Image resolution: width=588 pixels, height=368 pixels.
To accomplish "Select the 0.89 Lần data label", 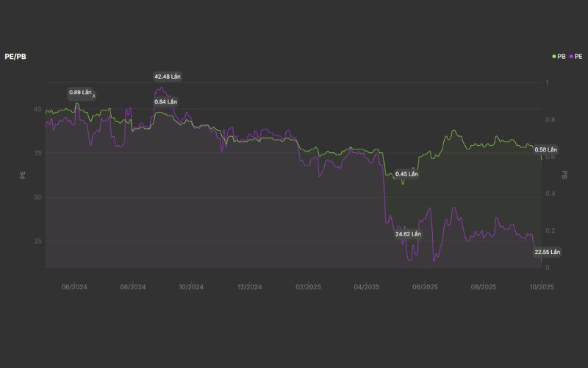I will click(x=80, y=93).
